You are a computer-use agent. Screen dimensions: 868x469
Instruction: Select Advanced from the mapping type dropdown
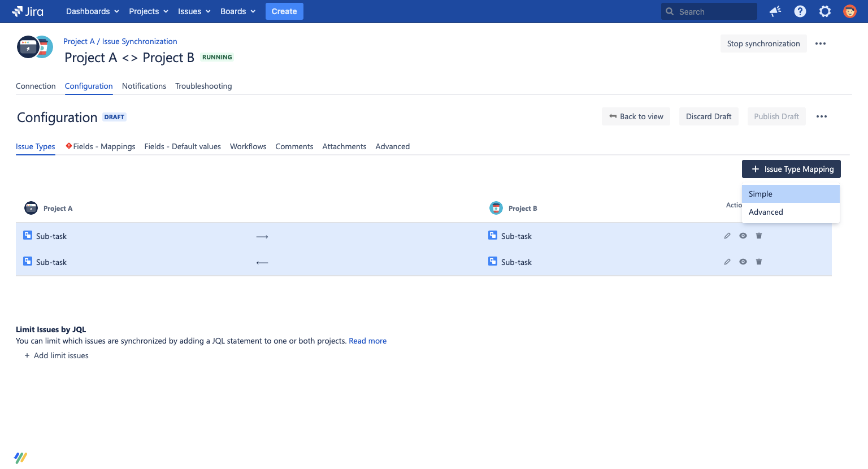point(766,212)
